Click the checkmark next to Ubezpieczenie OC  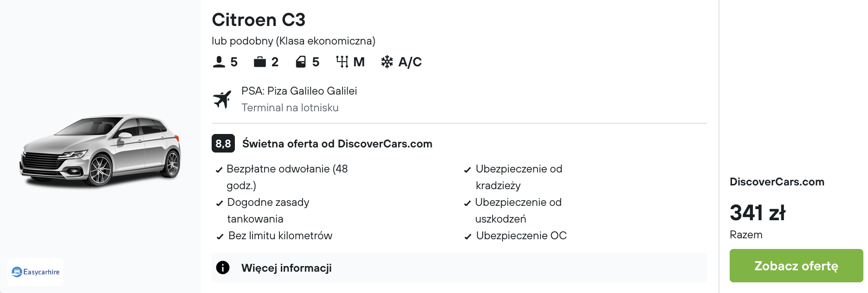(x=467, y=236)
